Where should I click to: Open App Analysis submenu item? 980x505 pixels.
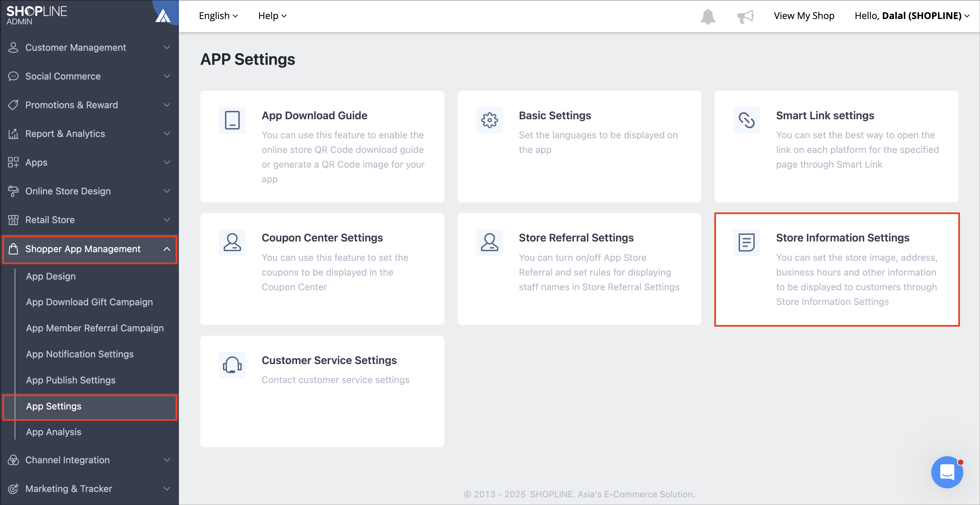54,432
